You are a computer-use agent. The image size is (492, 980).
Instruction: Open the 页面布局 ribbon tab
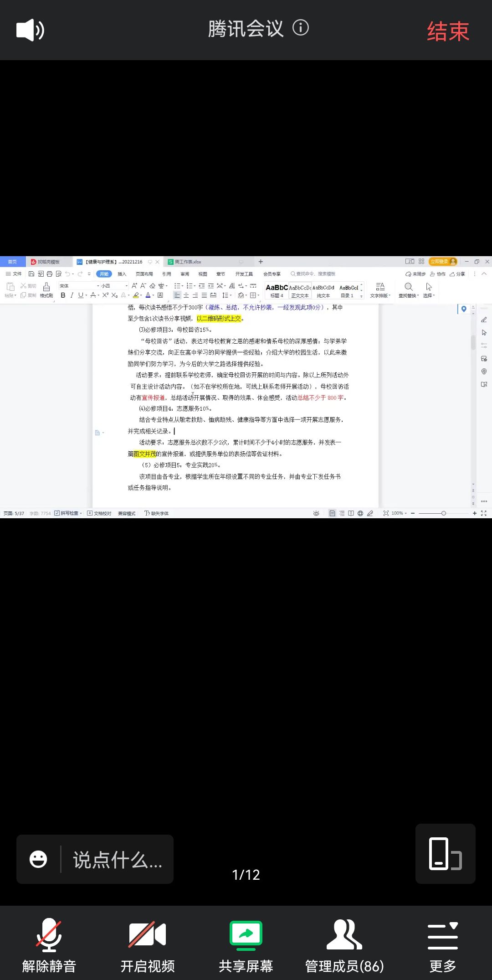click(144, 274)
